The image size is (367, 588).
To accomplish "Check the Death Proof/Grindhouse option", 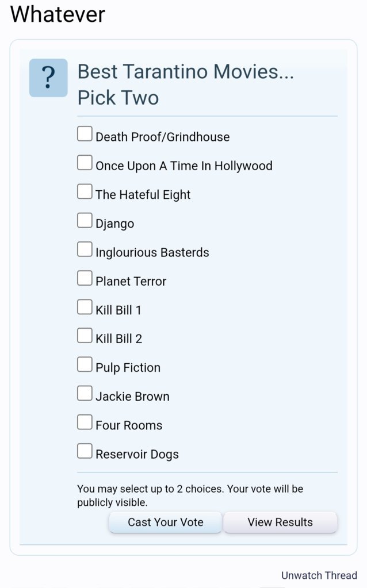I will 85,134.
